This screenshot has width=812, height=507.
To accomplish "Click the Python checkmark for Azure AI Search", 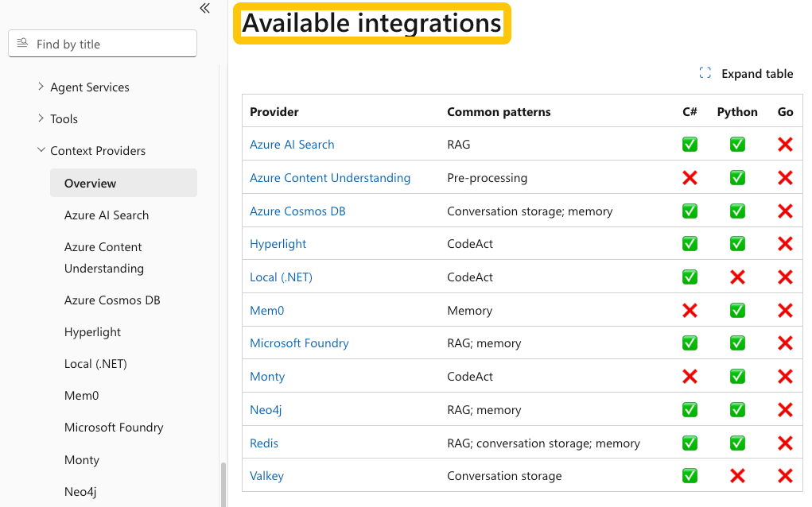I will 737,145.
